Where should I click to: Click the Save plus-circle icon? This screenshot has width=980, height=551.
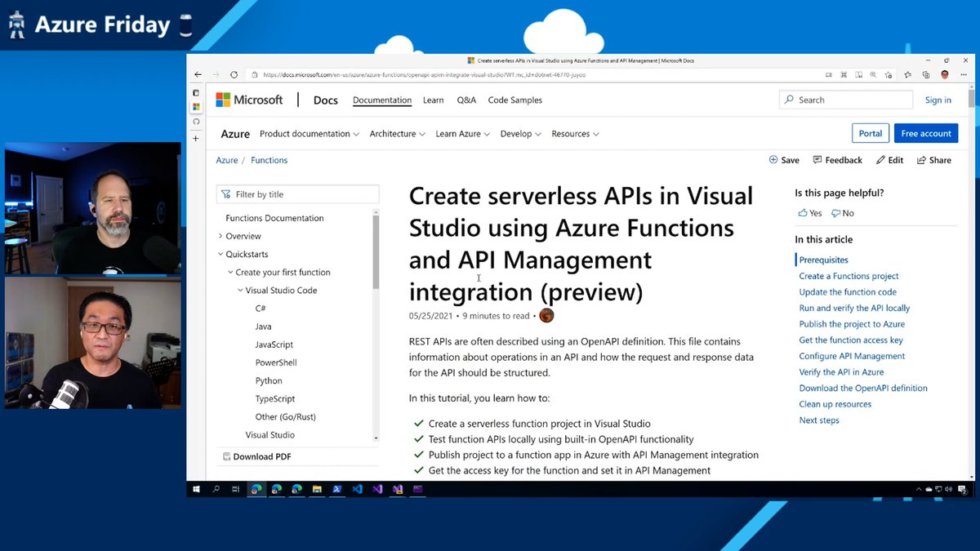click(x=773, y=160)
